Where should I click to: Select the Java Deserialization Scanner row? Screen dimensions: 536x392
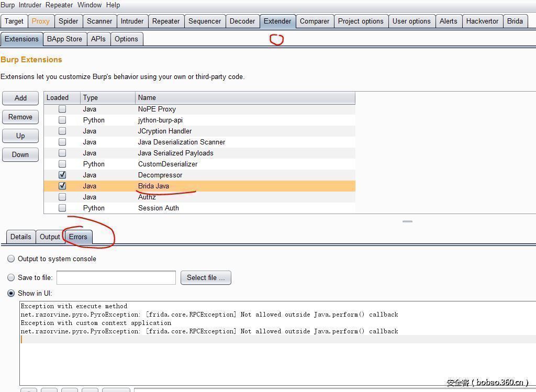point(182,142)
